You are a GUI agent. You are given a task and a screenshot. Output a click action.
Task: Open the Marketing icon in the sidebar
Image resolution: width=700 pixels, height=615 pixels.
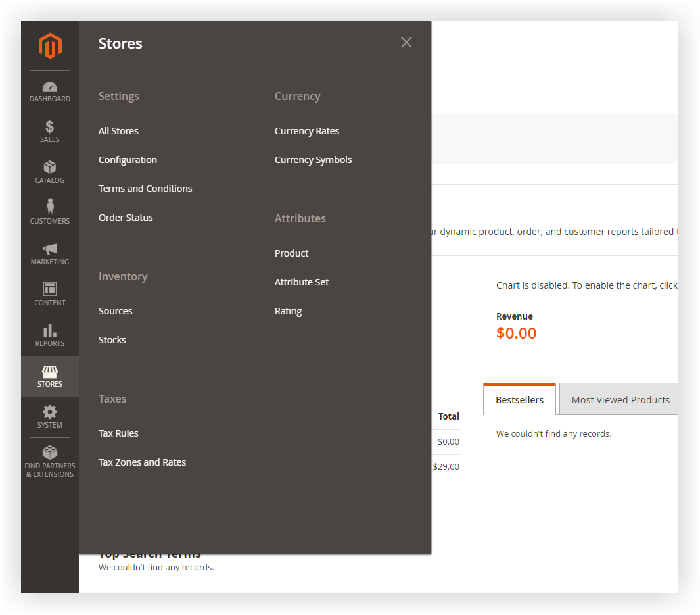49,253
